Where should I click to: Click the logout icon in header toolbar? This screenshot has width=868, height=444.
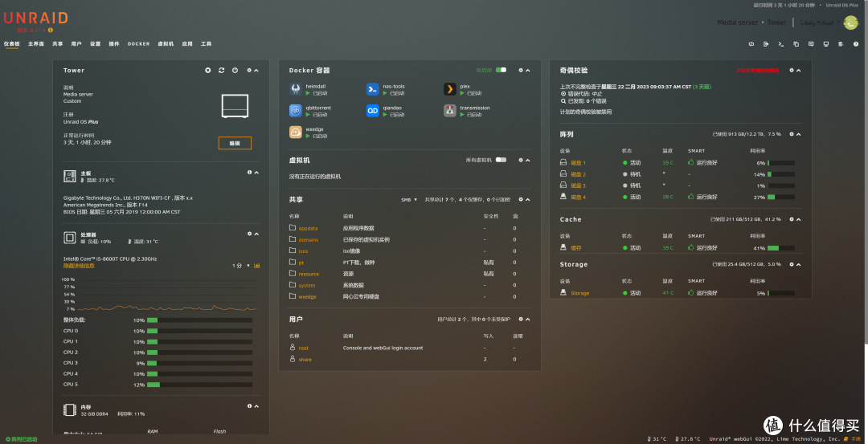point(766,44)
